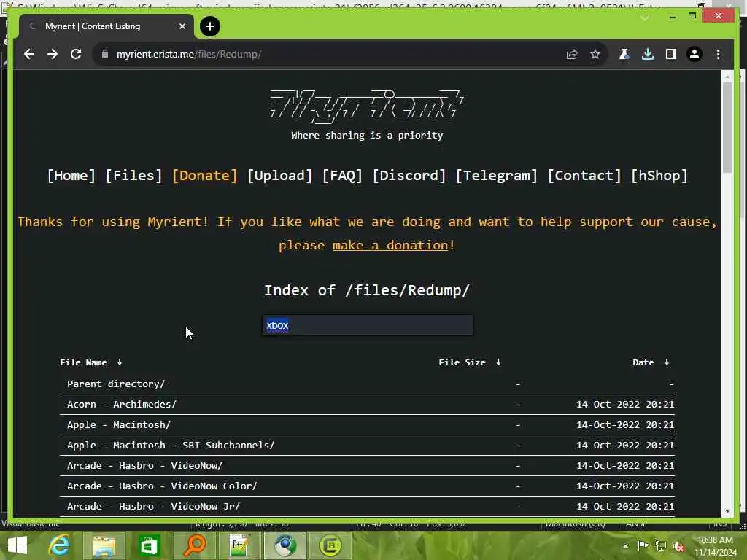Click the share page icon in address bar

572,54
